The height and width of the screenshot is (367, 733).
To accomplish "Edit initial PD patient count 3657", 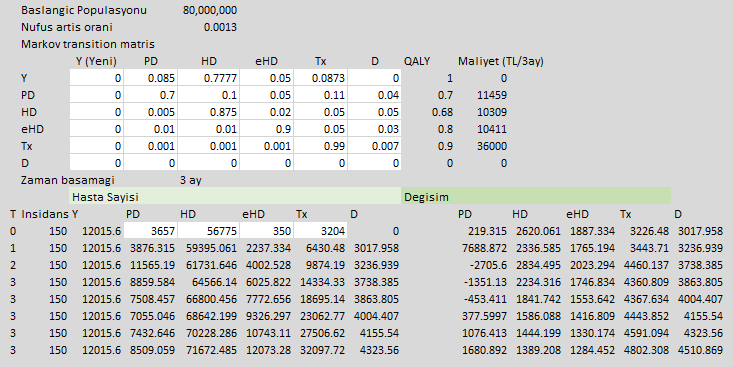I will tap(151, 231).
